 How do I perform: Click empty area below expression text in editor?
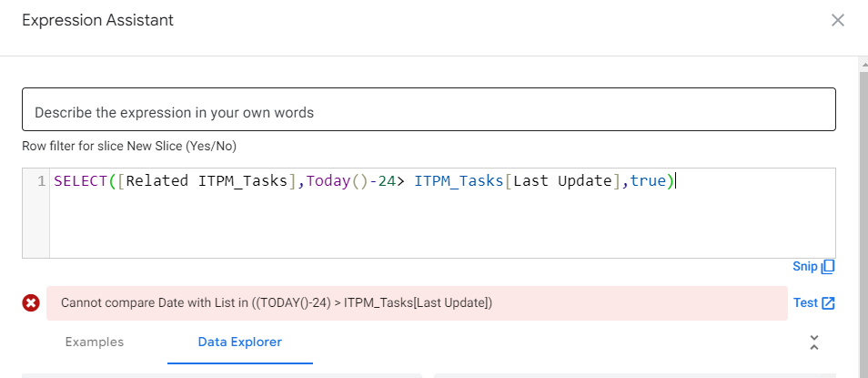coord(442,226)
